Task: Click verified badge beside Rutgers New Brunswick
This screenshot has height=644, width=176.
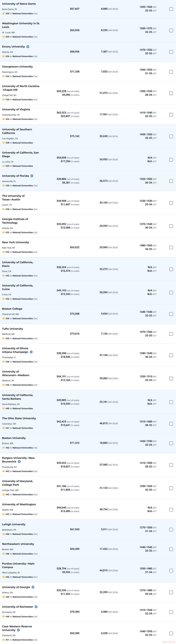Action: coord(19,462)
